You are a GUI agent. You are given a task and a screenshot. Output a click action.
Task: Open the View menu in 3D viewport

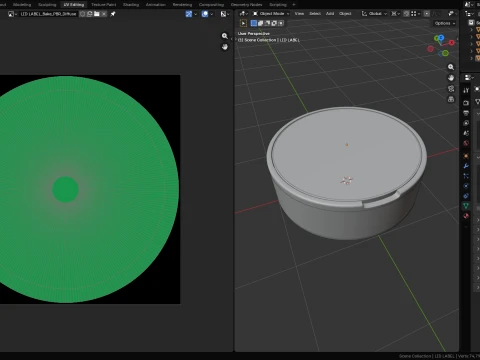click(299, 14)
